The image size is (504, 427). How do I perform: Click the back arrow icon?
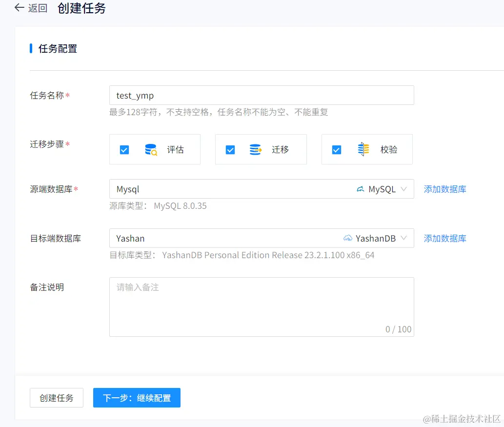click(20, 8)
